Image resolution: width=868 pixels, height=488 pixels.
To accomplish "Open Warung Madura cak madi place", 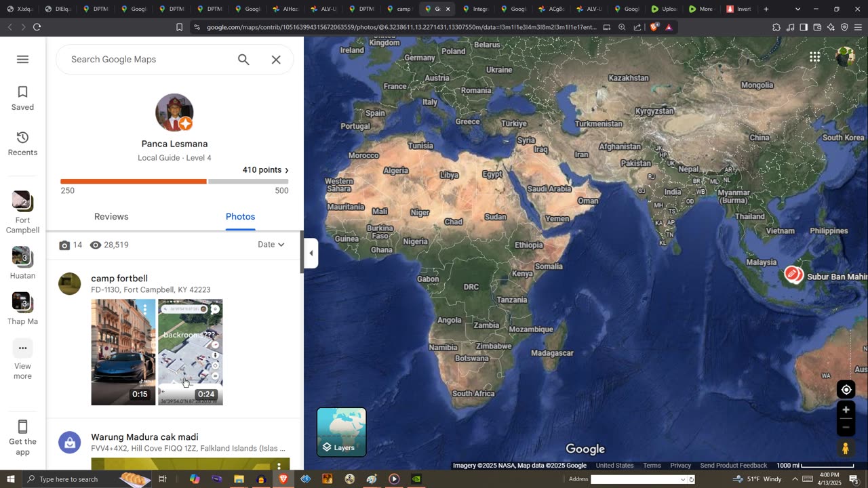I will click(144, 437).
